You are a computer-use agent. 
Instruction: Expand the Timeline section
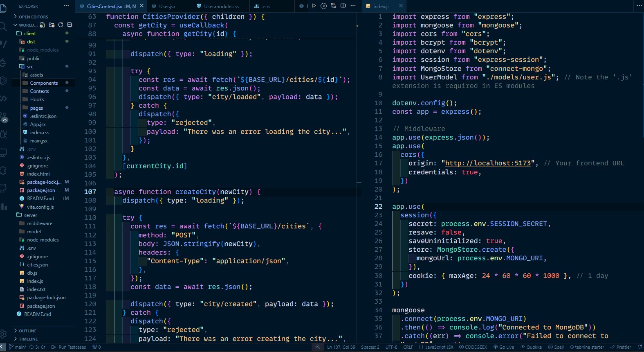click(x=28, y=339)
